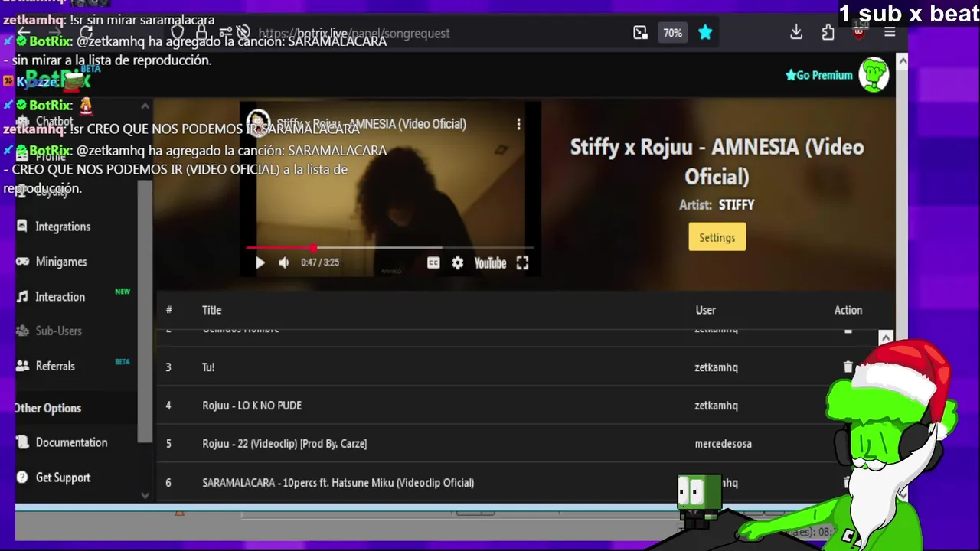This screenshot has width=980, height=551.
Task: Click the Action column header
Action: tap(848, 310)
